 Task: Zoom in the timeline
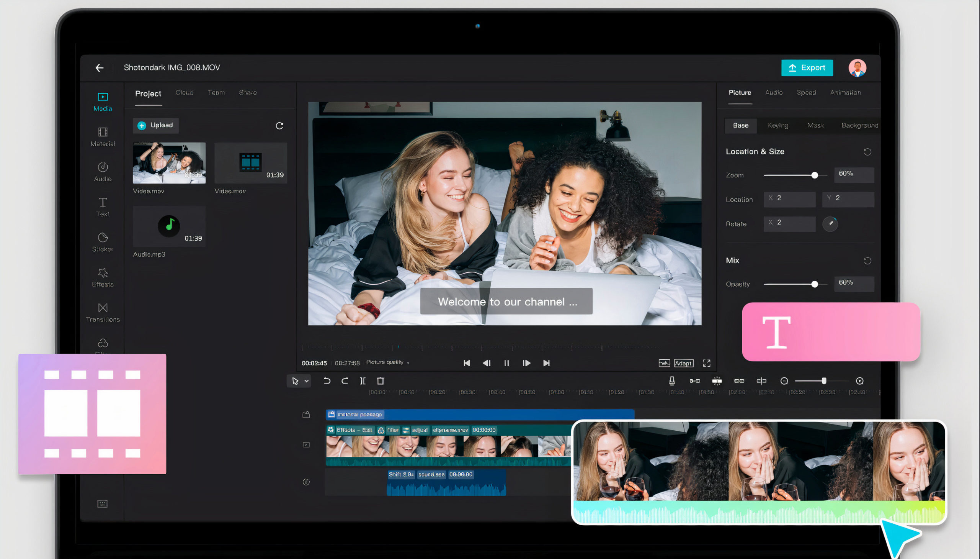[859, 381]
